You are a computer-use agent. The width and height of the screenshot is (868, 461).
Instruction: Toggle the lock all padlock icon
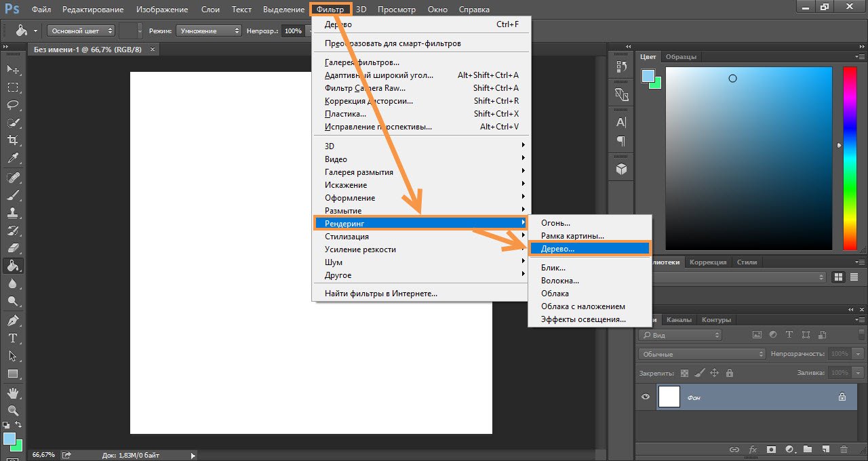click(x=729, y=373)
